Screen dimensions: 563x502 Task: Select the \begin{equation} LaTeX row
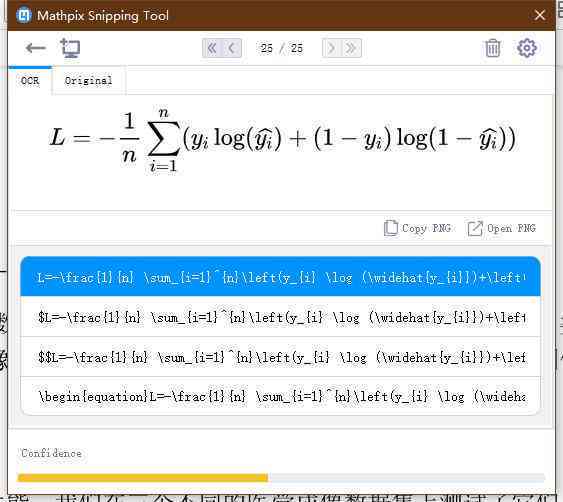(280, 396)
